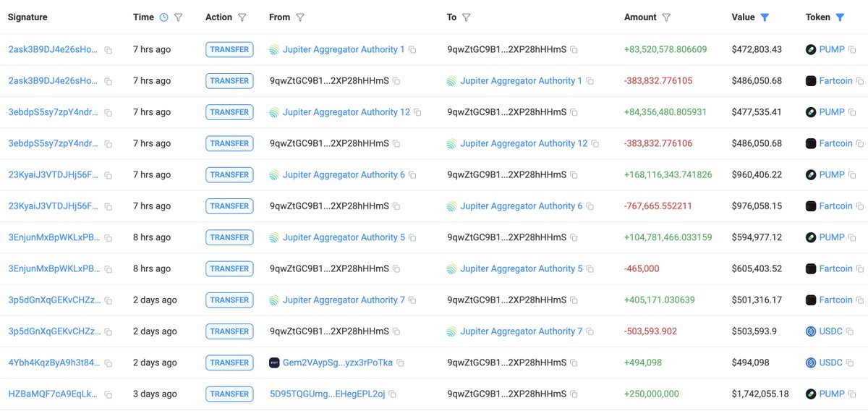The width and height of the screenshot is (868, 411).
Task: Click 9qwZtGC9B1...2XP28hHHmS in the -383,832.776105 row
Action: 329,81
